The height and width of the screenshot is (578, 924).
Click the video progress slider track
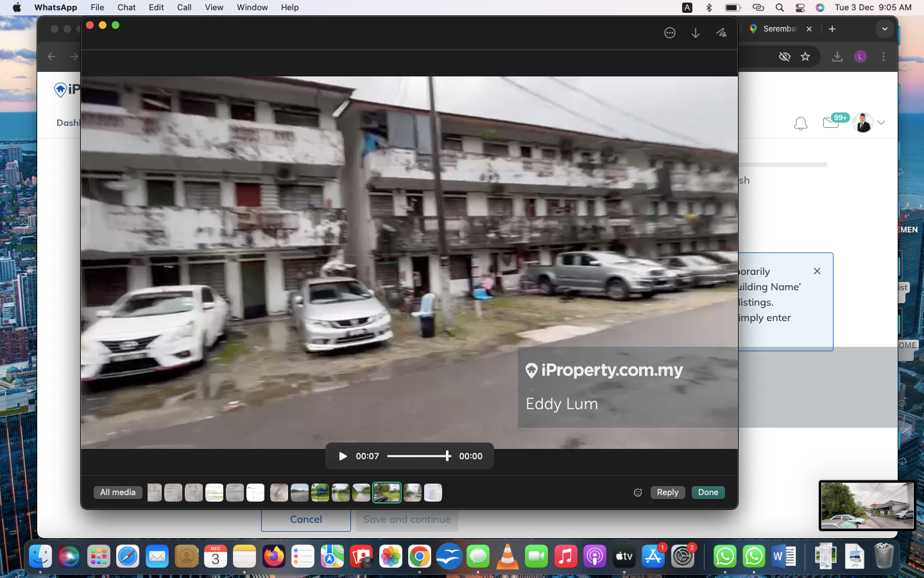(417, 456)
